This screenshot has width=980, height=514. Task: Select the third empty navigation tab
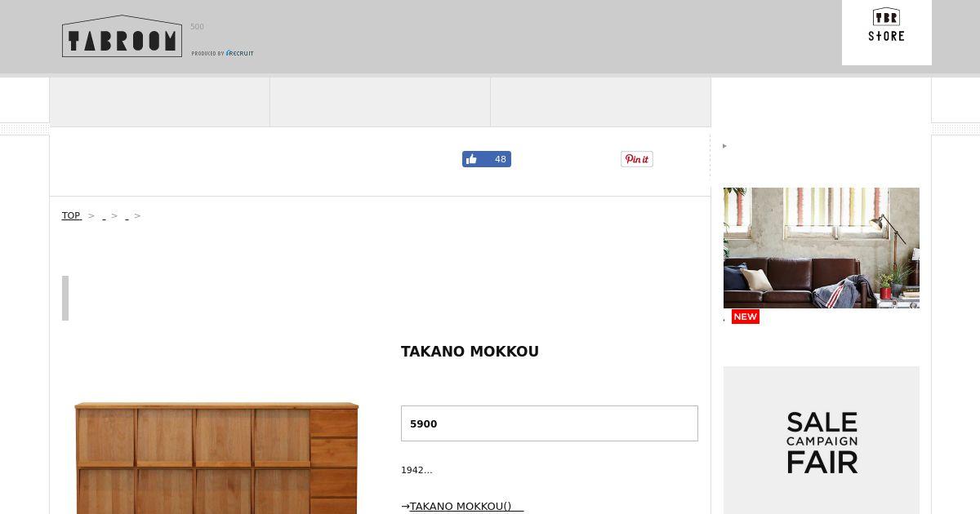601,102
